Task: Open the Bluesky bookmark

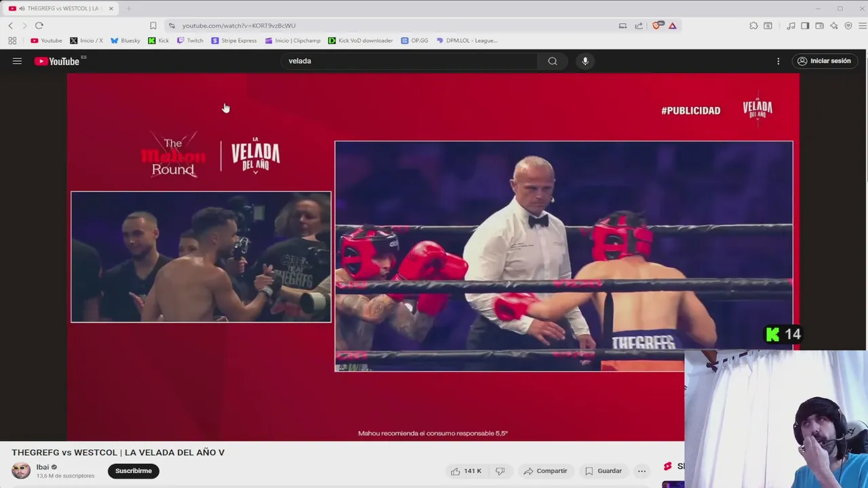Action: pyautogui.click(x=125, y=41)
